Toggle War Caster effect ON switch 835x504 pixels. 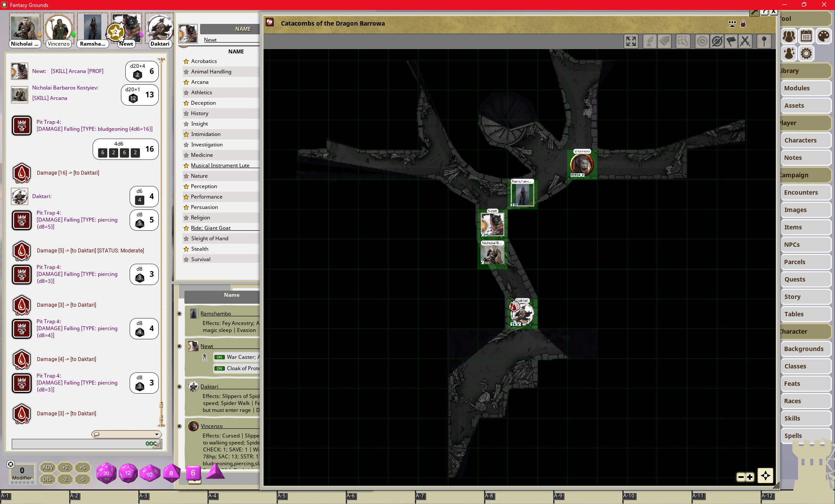click(220, 357)
